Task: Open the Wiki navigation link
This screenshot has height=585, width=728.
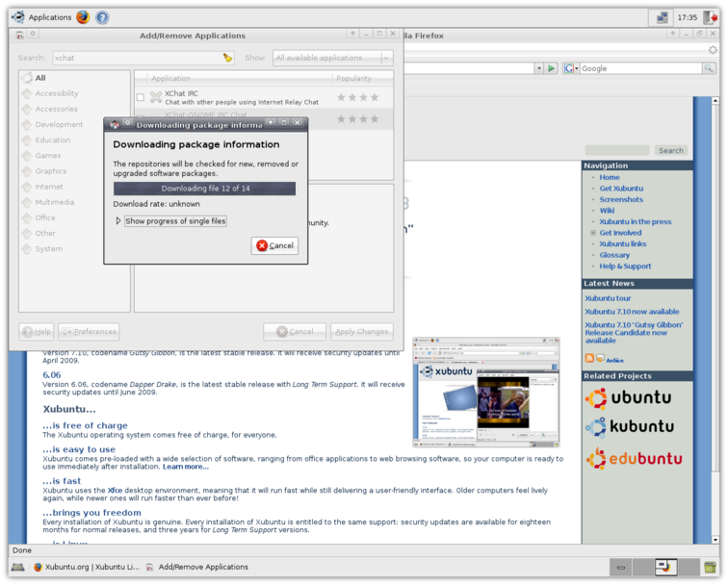Action: click(x=607, y=211)
